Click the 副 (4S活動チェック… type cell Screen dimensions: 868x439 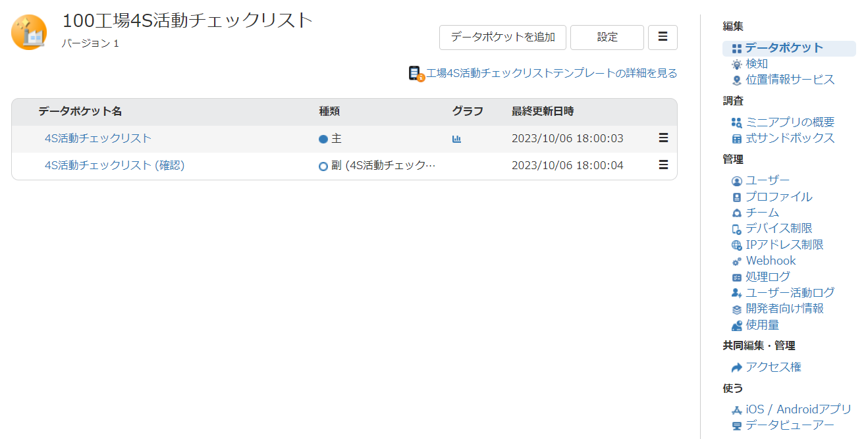(x=377, y=166)
